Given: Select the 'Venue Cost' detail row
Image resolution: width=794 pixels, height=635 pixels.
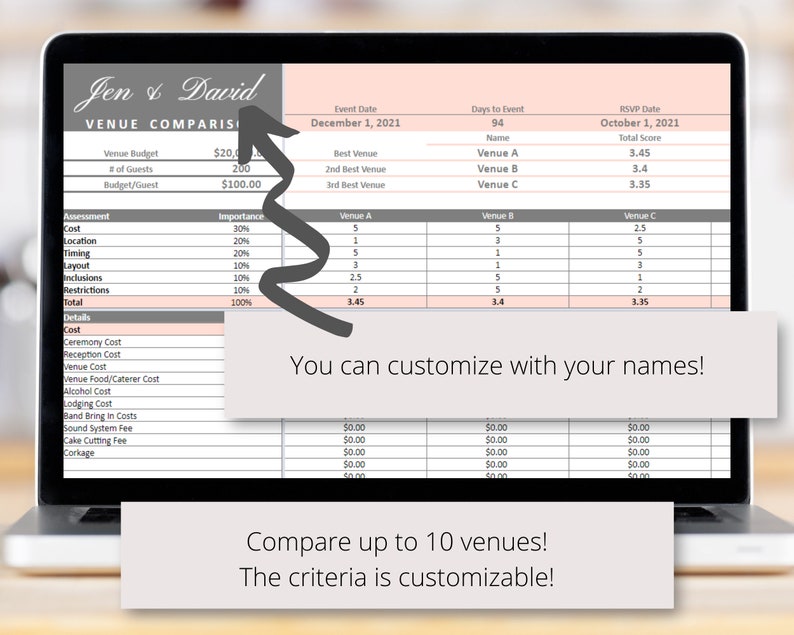Looking at the screenshot, I should (85, 367).
